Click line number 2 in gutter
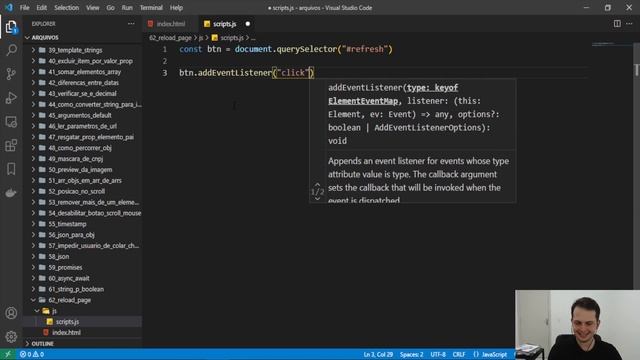This screenshot has width=640, height=360. coord(165,61)
